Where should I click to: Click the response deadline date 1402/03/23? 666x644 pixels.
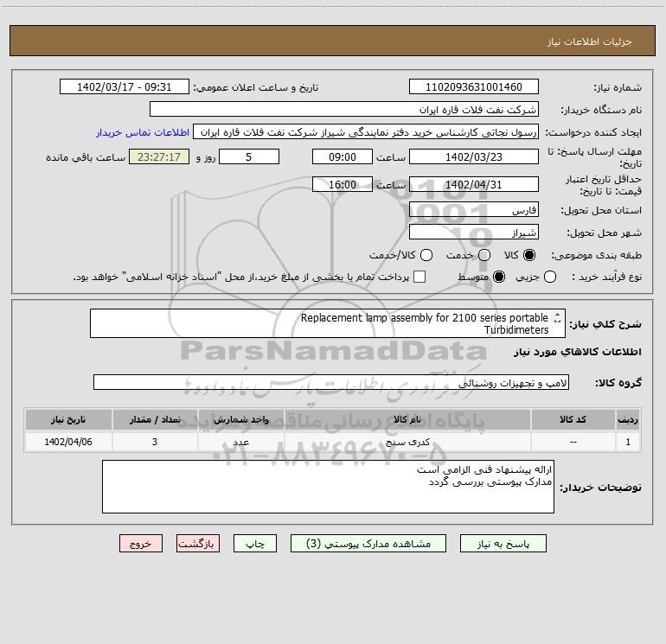(x=474, y=156)
